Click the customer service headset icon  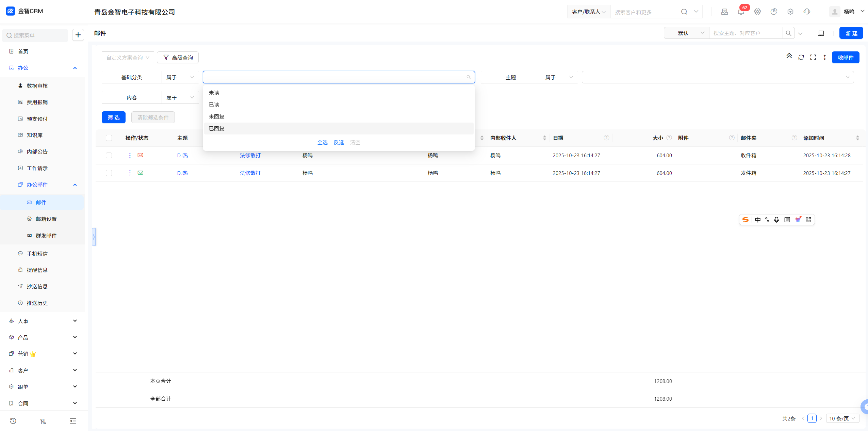tap(807, 12)
